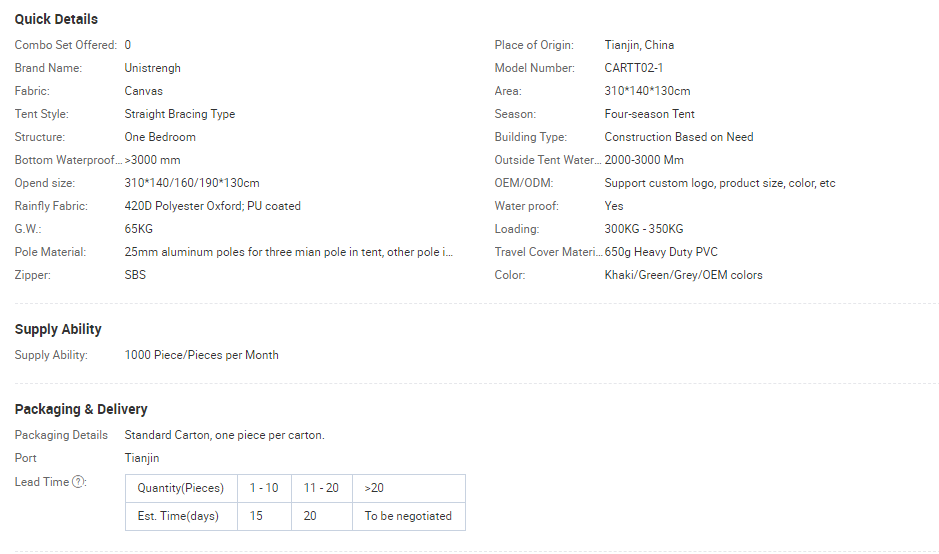This screenshot has width=939, height=554.
Task: Click the truncated Outside Tent Water label
Action: (547, 160)
